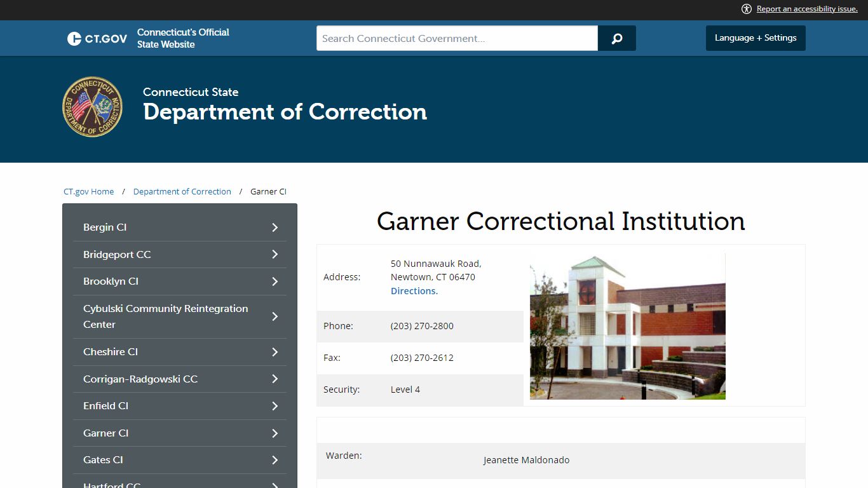Screen dimensions: 868x488
Task: Expand the chevron beside Bridgeport CC
Action: [x=275, y=254]
